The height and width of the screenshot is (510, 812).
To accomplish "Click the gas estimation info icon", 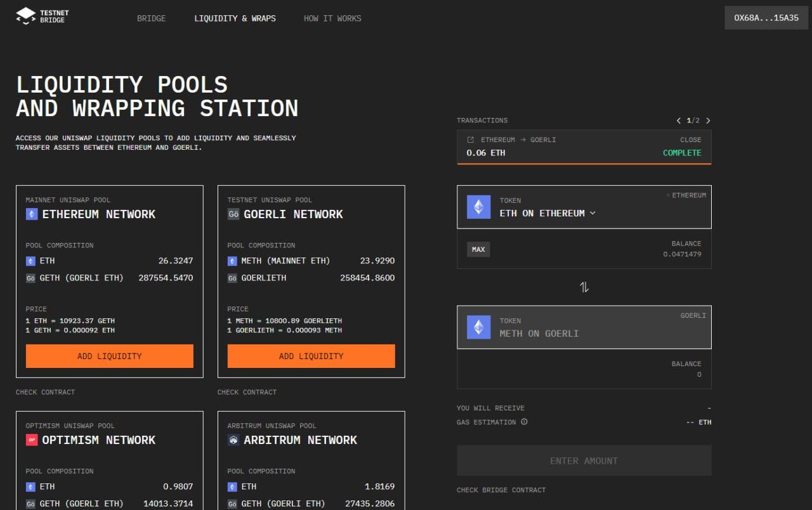I will pos(524,422).
